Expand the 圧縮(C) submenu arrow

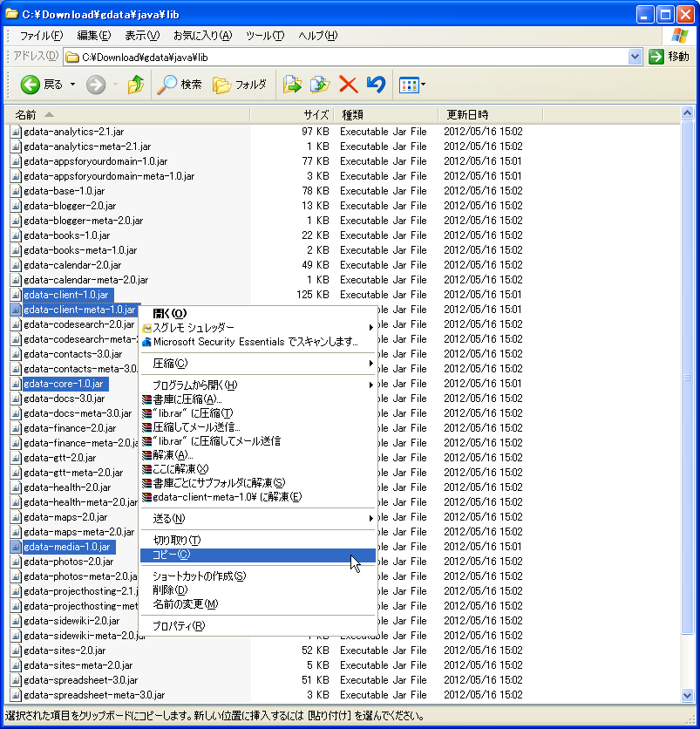tap(370, 363)
